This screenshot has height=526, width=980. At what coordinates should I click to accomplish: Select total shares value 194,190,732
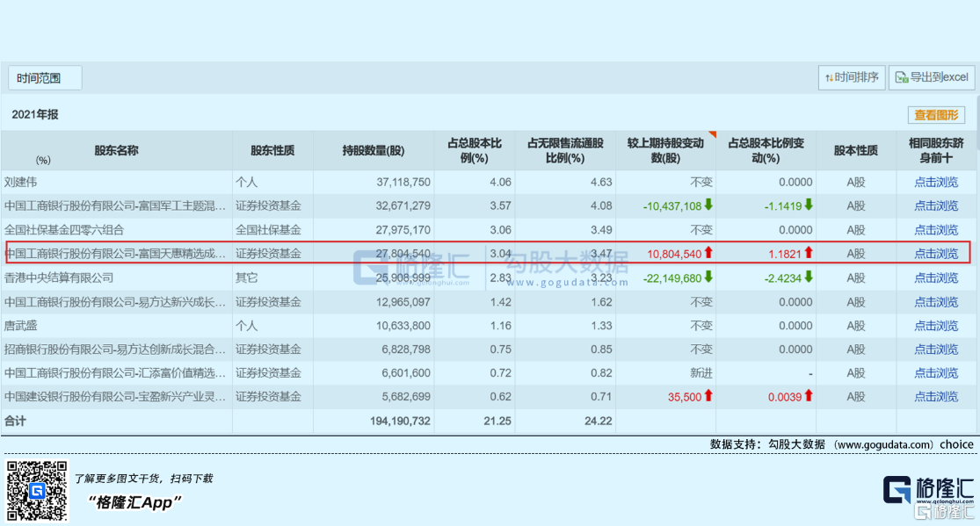tap(400, 421)
